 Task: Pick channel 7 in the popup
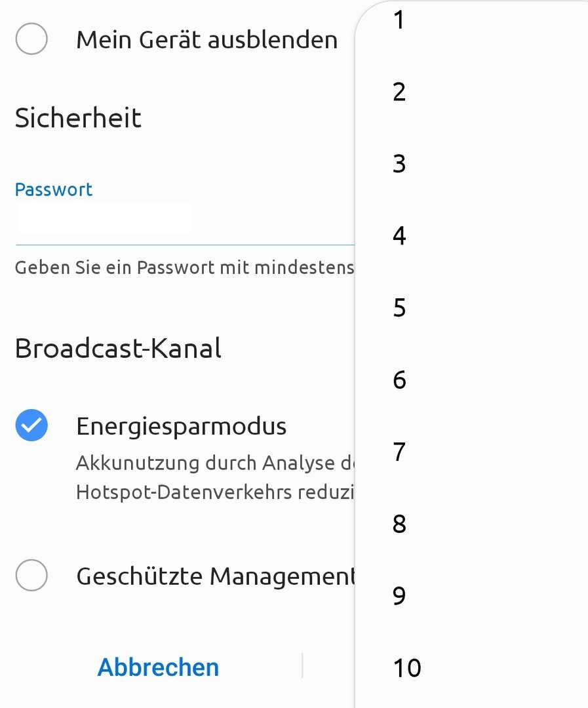coord(471,452)
